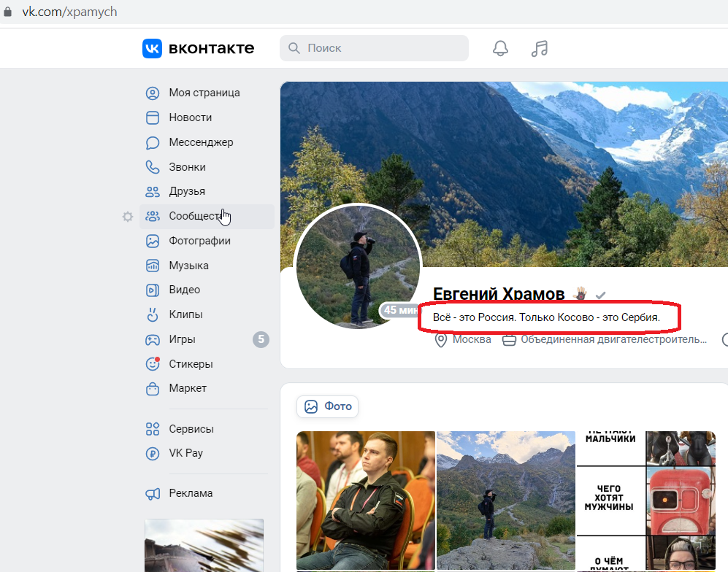Viewport: 728px width, 572px height.
Task: Click the Маркет bag icon
Action: pyautogui.click(x=153, y=388)
